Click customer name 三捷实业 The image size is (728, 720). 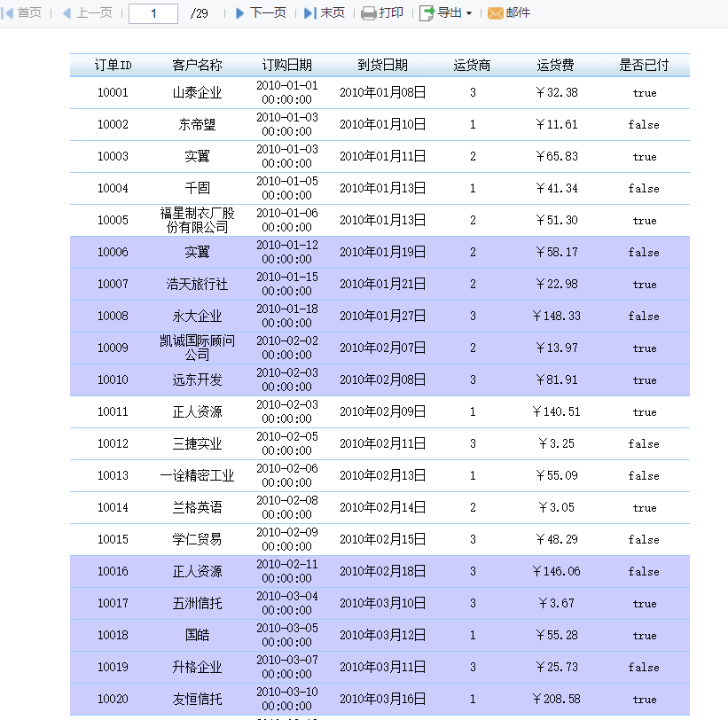[197, 443]
